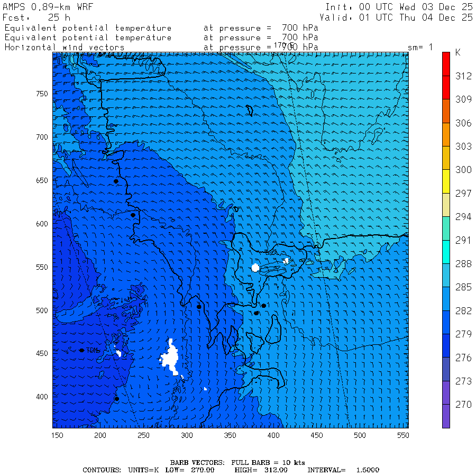Click the colorbar value label 270
476x476 pixels.
(x=463, y=405)
